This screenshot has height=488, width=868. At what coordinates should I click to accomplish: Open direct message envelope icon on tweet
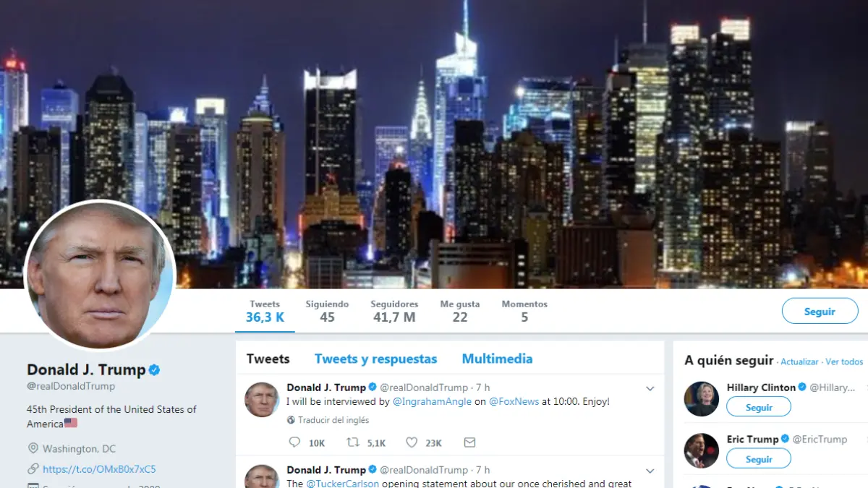469,442
